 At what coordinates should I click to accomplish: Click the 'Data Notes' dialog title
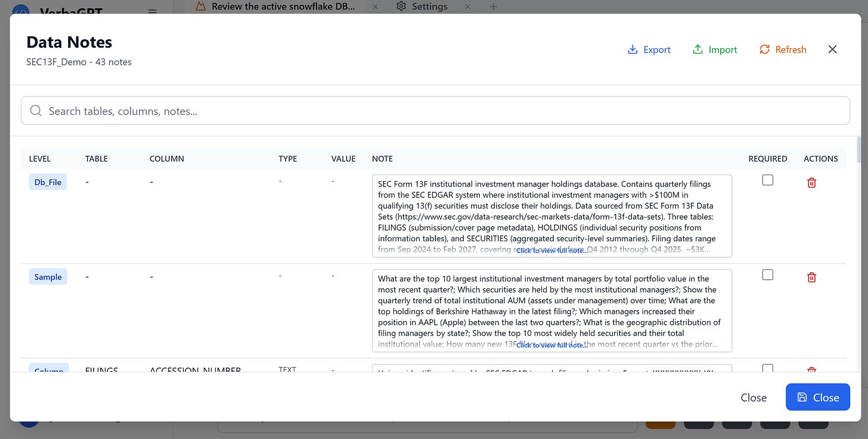click(x=69, y=42)
